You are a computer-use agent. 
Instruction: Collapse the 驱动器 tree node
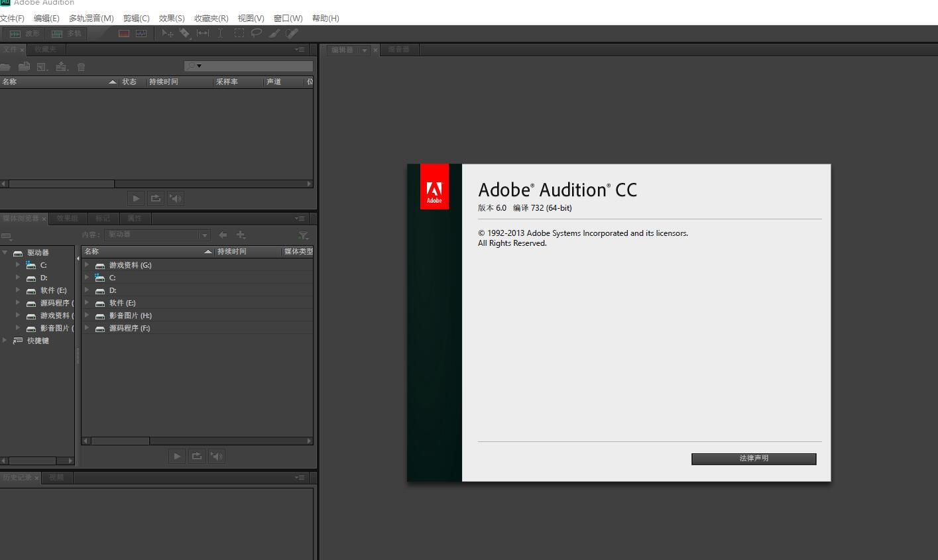(5, 252)
